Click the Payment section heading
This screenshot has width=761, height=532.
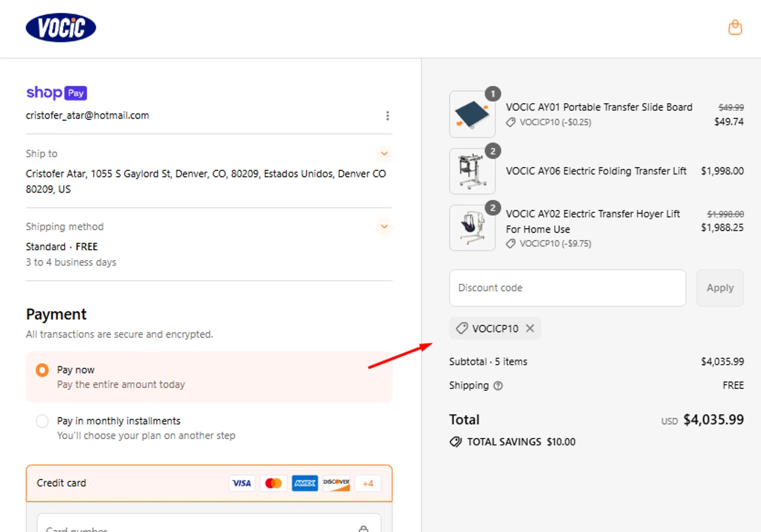point(56,314)
